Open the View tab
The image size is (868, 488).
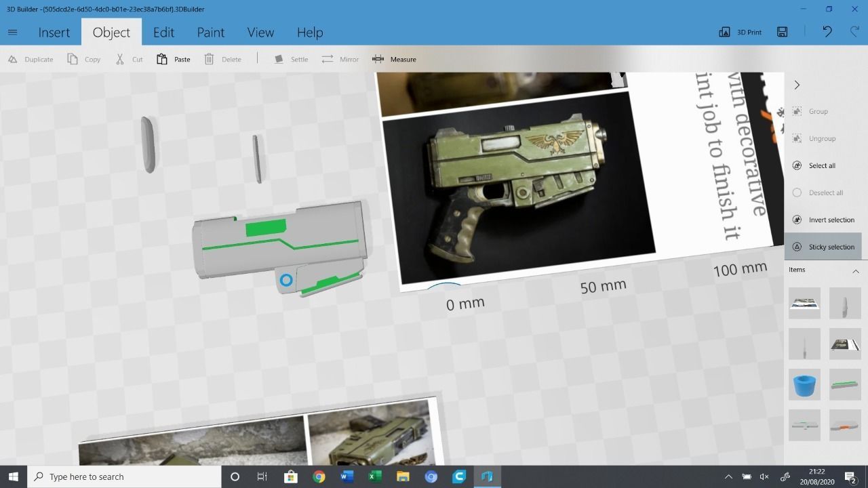tap(260, 33)
